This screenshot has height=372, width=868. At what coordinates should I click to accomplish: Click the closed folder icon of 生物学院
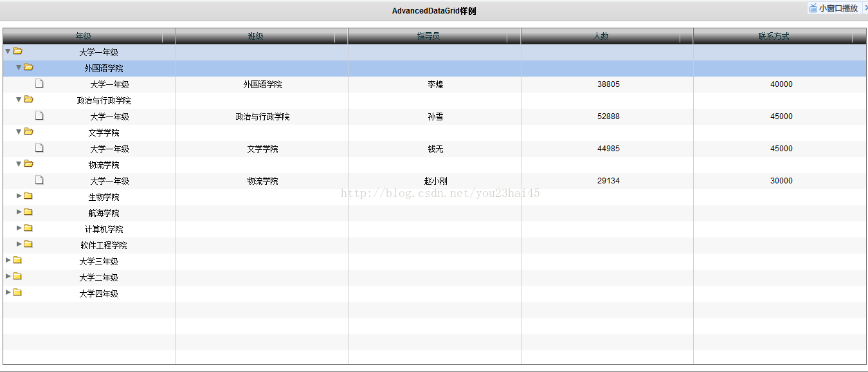click(28, 196)
